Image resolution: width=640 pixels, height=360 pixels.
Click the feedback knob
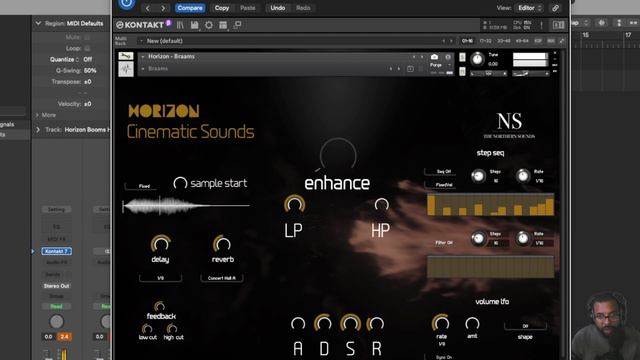tap(160, 306)
